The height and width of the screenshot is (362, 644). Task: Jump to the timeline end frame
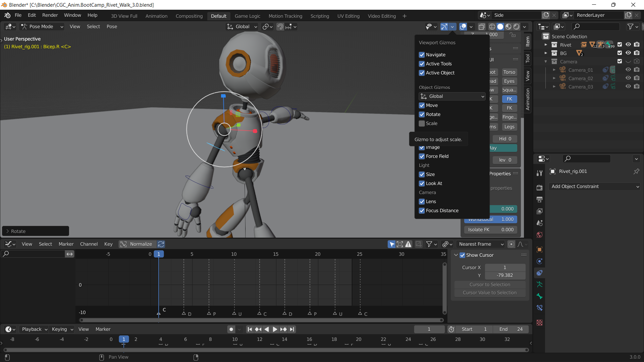(292, 329)
